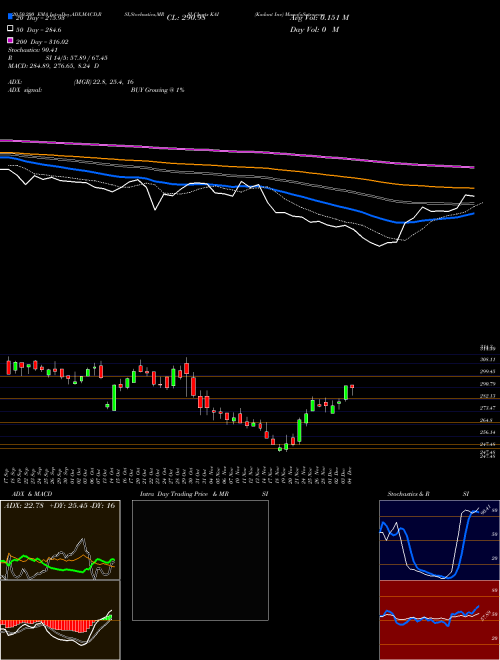Click the 'ADX & MACD' panel title
The height and width of the screenshot is (660, 500).
32,494
